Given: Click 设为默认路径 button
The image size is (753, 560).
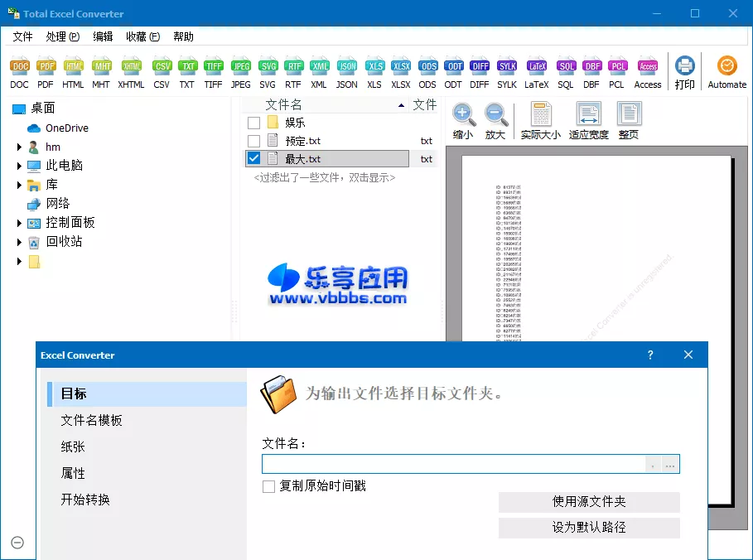Looking at the screenshot, I should pyautogui.click(x=589, y=528).
